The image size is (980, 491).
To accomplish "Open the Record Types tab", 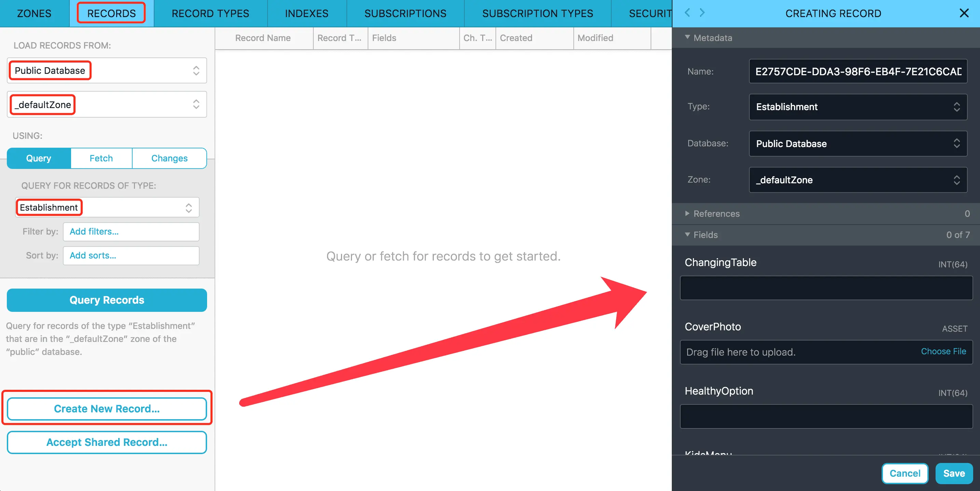I will (210, 13).
